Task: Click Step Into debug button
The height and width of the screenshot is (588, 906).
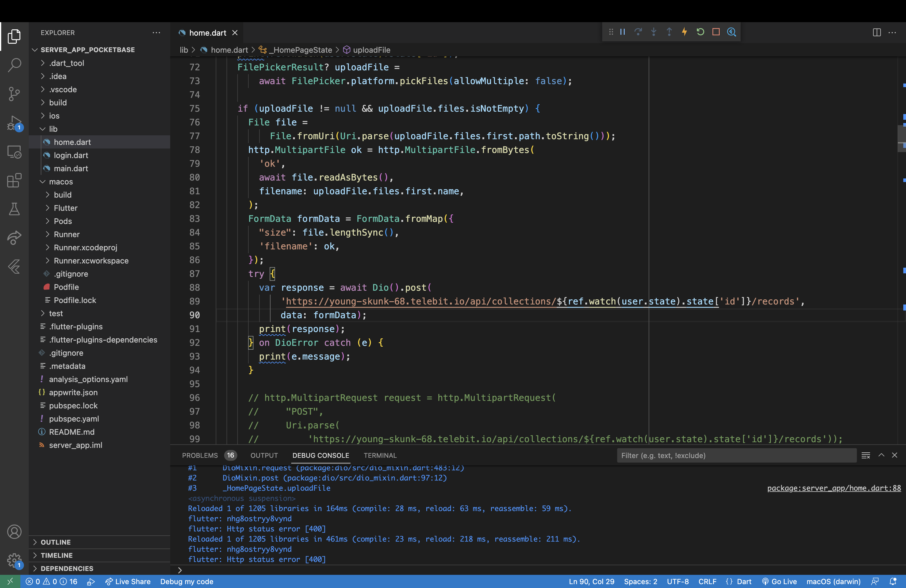Action: click(x=654, y=32)
